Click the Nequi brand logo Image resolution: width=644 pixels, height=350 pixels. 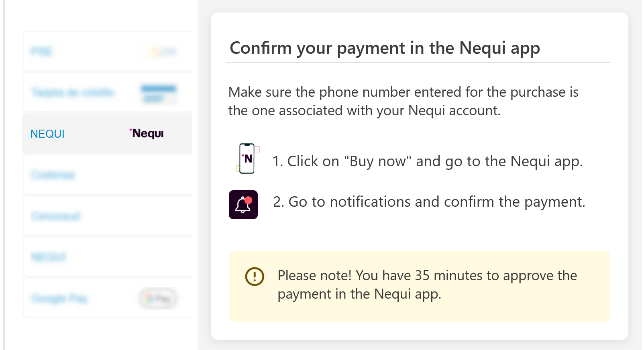147,133
